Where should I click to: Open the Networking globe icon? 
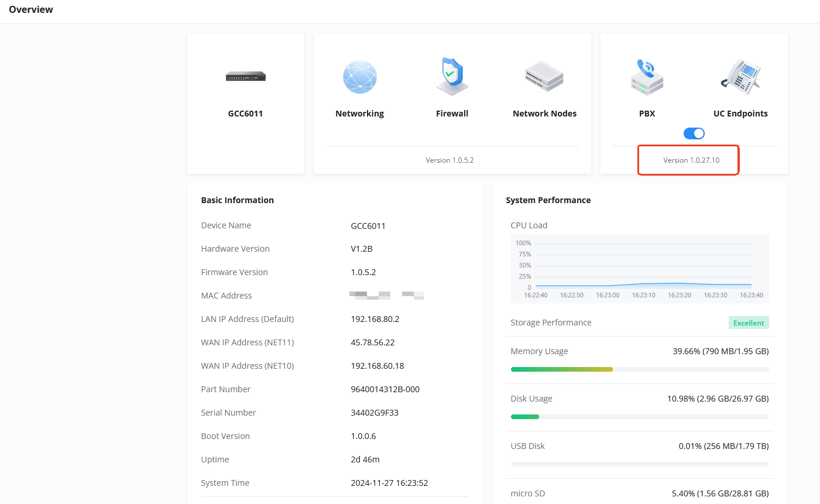(360, 77)
